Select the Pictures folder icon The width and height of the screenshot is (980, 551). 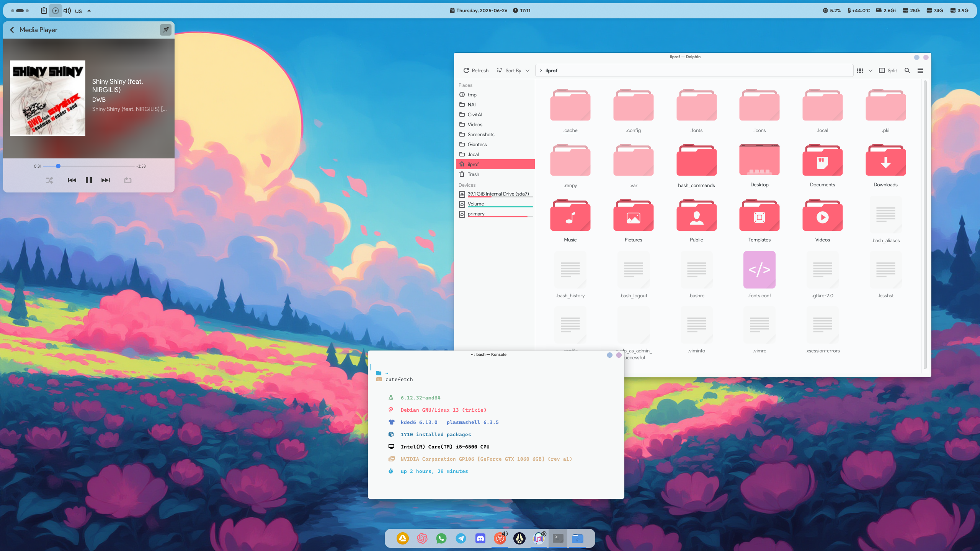tap(633, 215)
